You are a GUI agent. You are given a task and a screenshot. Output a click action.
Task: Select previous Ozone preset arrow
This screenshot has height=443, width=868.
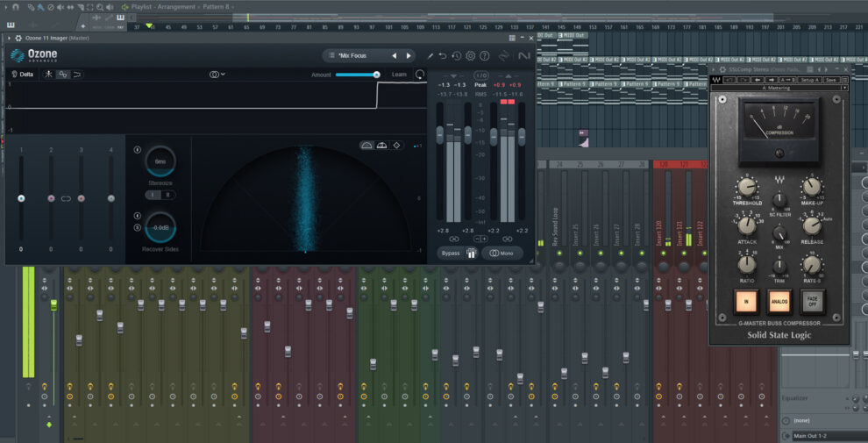[x=395, y=56]
